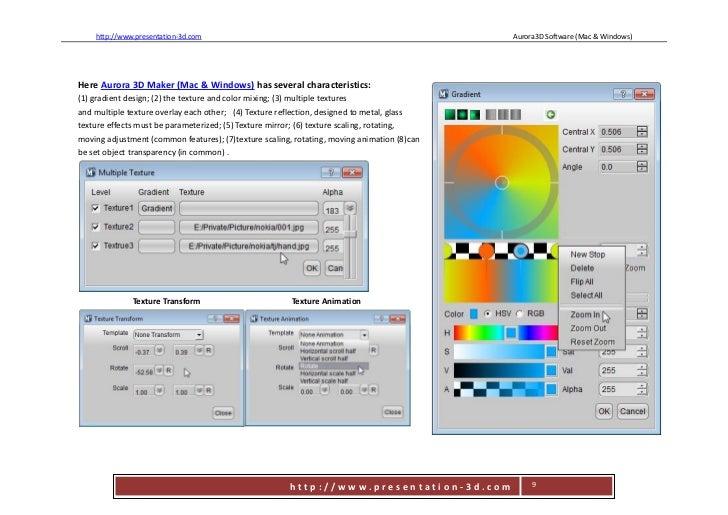
Task: Choose Delete from the context menu
Action: point(582,268)
